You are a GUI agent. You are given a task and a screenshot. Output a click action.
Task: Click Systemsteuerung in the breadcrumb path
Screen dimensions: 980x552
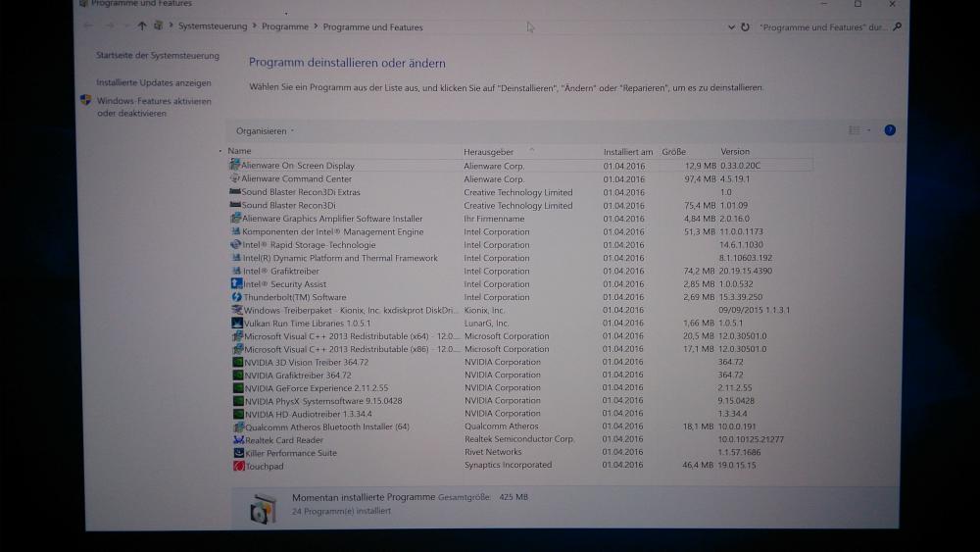[x=213, y=26]
